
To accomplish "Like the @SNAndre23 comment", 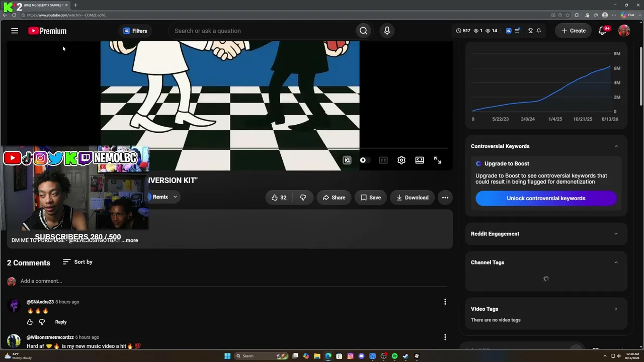I will pos(30,322).
